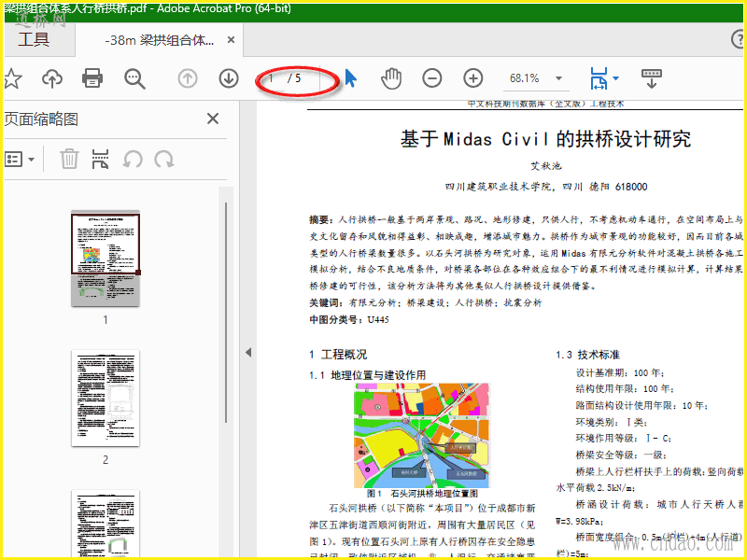Select the arrow selection tool

click(351, 78)
